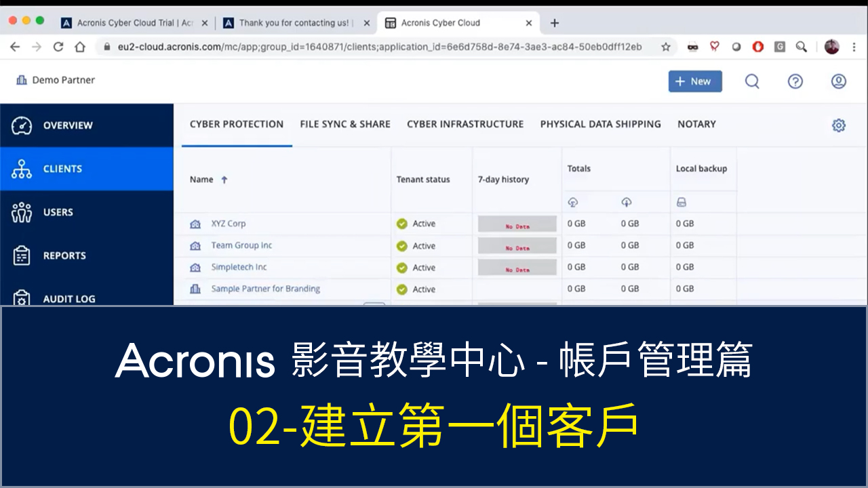Switch to the File Sync & Share tab
This screenshot has width=868, height=488.
point(345,124)
